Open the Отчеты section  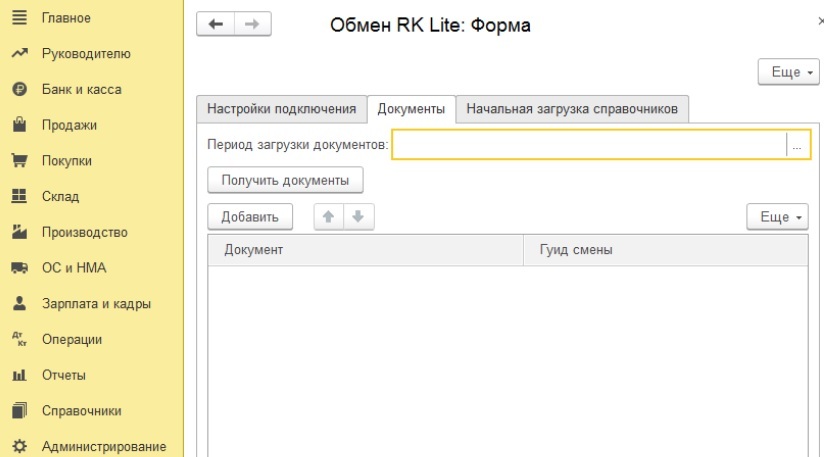(64, 375)
